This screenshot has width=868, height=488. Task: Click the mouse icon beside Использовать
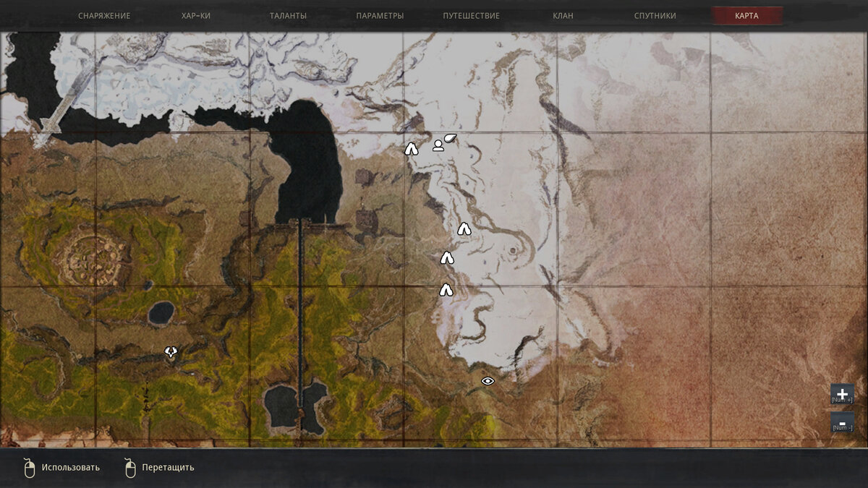(30, 468)
